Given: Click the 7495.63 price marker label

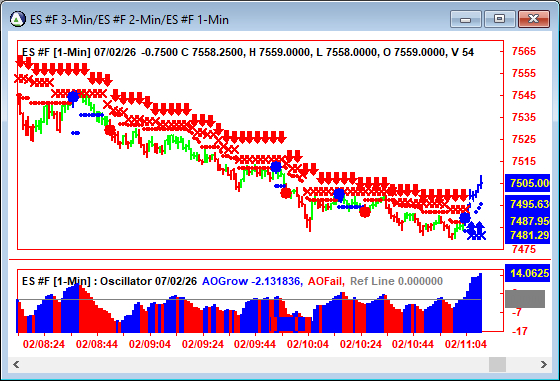Looking at the screenshot, I should [528, 204].
